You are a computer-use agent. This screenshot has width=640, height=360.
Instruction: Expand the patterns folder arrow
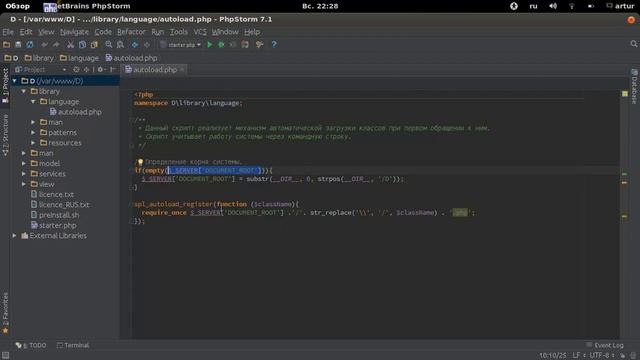pyautogui.click(x=33, y=133)
